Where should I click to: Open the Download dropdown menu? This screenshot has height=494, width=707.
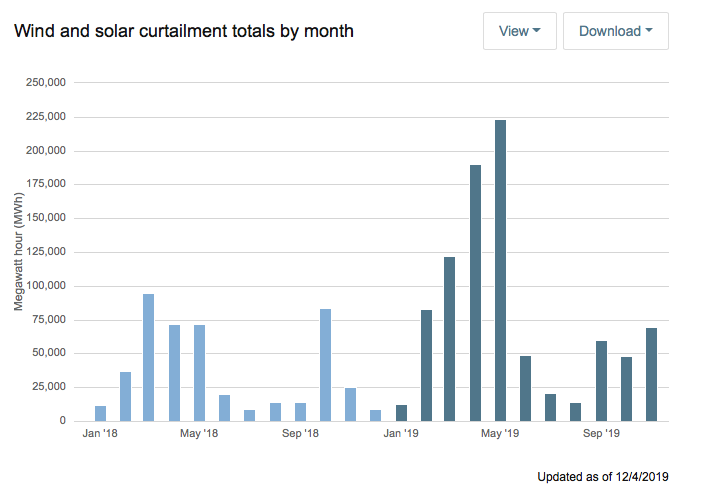point(615,31)
